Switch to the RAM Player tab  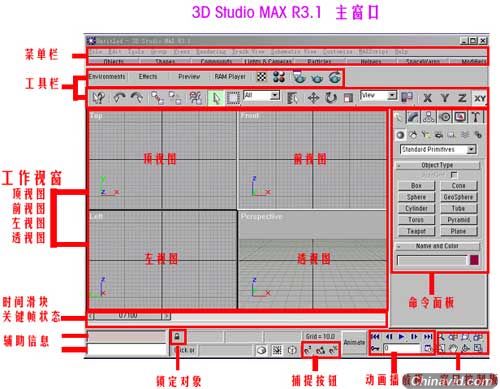[x=230, y=77]
